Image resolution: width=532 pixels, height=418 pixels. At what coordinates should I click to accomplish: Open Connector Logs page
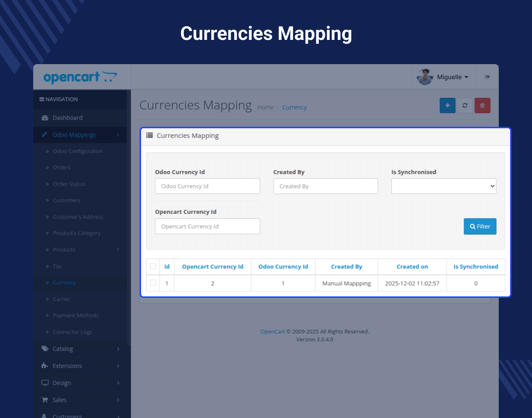[x=72, y=332]
